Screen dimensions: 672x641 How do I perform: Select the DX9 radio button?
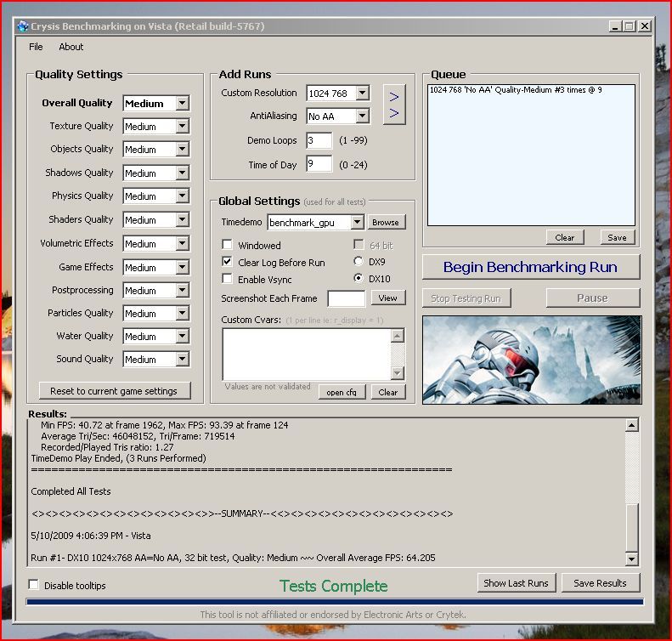[x=359, y=261]
